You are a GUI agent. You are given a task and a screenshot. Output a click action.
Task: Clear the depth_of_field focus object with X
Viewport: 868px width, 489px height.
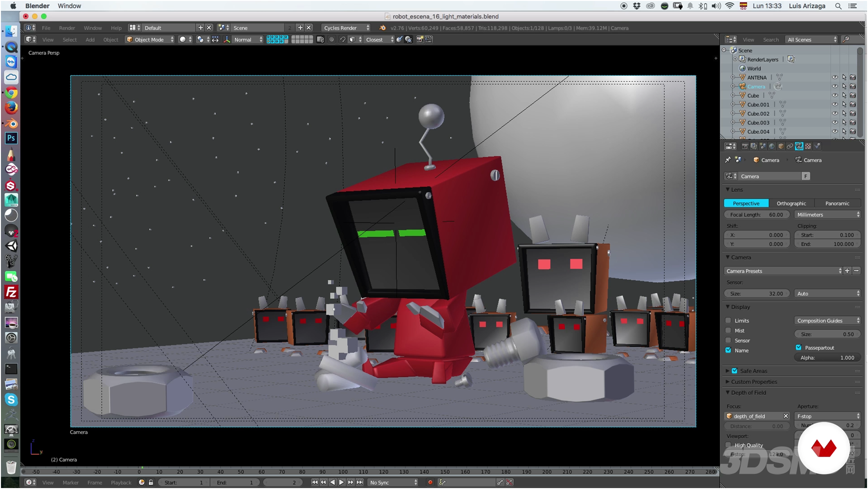[x=786, y=416]
